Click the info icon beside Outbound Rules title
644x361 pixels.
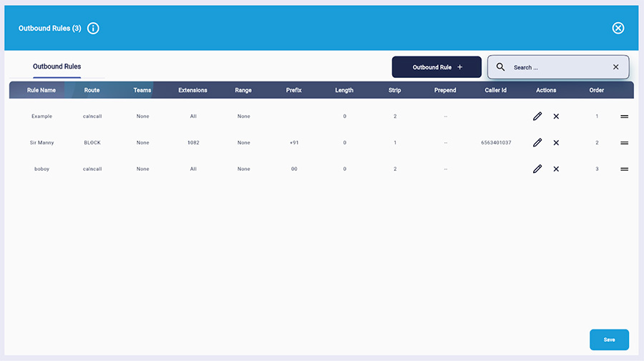93,28
